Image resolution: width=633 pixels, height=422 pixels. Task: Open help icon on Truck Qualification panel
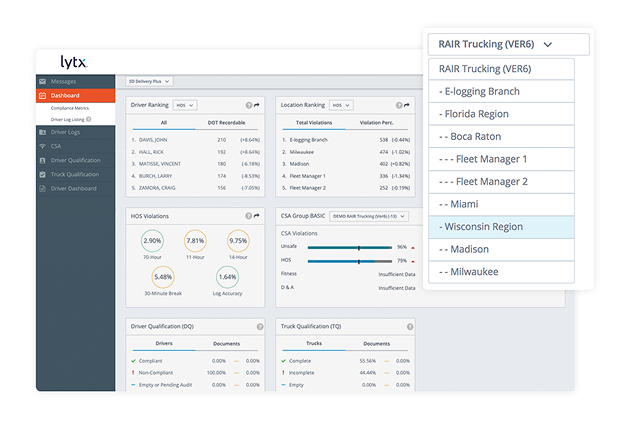click(410, 327)
